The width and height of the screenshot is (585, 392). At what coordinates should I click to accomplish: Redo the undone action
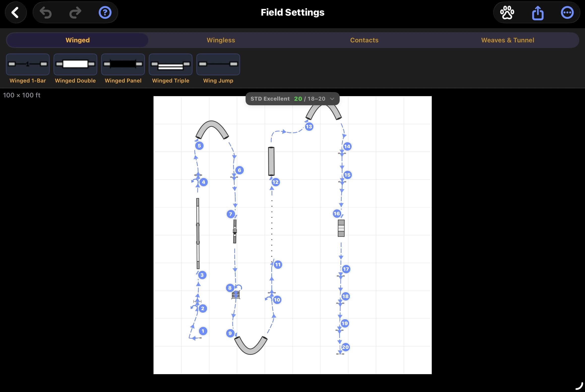point(75,12)
